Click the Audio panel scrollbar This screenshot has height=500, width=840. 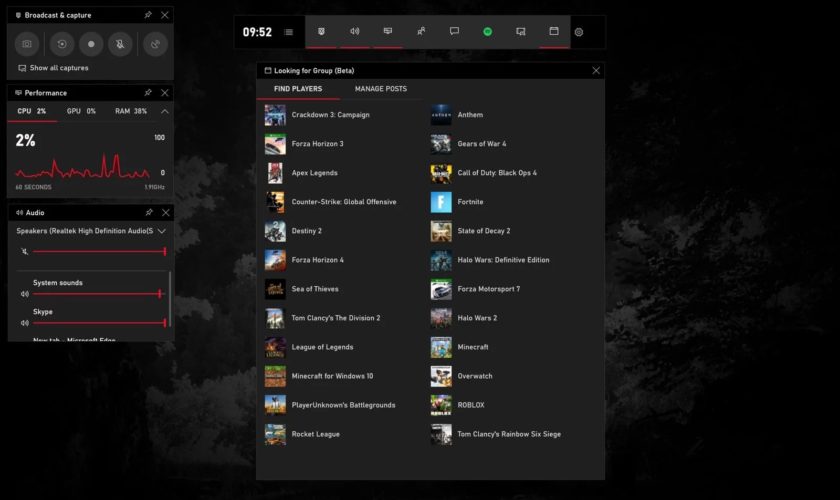(170, 299)
